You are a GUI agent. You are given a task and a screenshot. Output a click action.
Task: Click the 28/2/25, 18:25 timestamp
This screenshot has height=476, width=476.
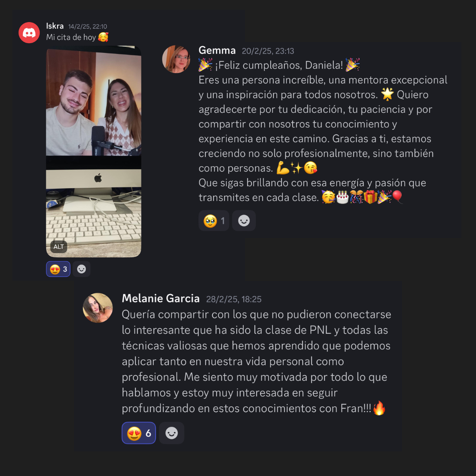[234, 299]
